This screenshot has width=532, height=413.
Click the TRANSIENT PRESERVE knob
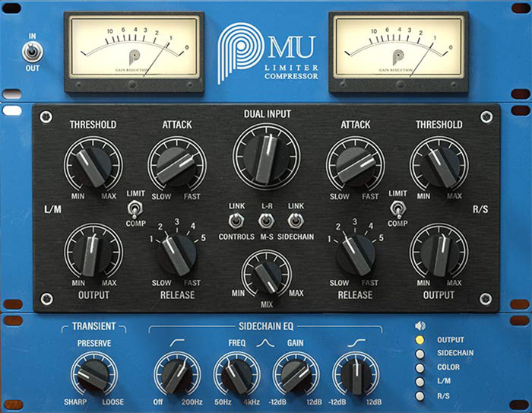coord(94,374)
